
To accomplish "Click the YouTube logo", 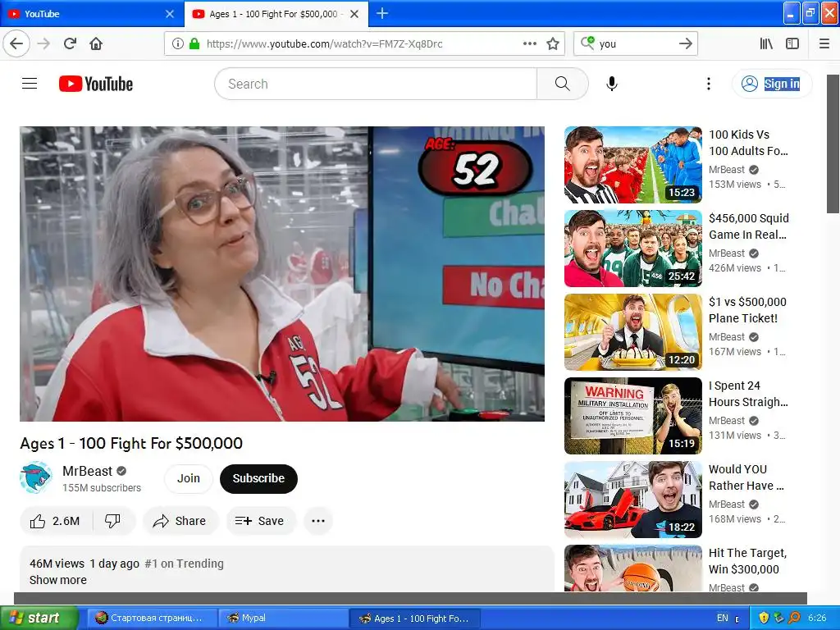I will coord(96,84).
